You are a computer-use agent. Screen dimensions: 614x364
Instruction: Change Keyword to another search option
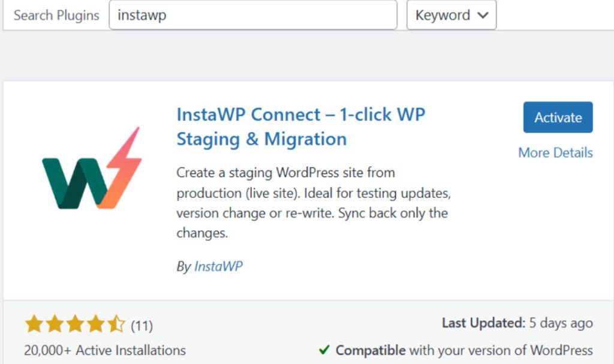[x=452, y=16]
